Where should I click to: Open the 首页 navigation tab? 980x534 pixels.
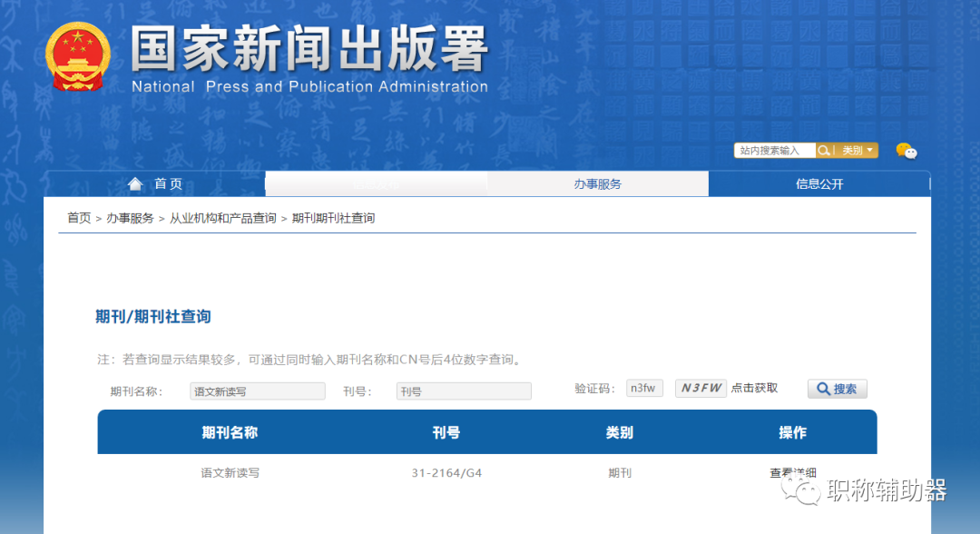155,183
